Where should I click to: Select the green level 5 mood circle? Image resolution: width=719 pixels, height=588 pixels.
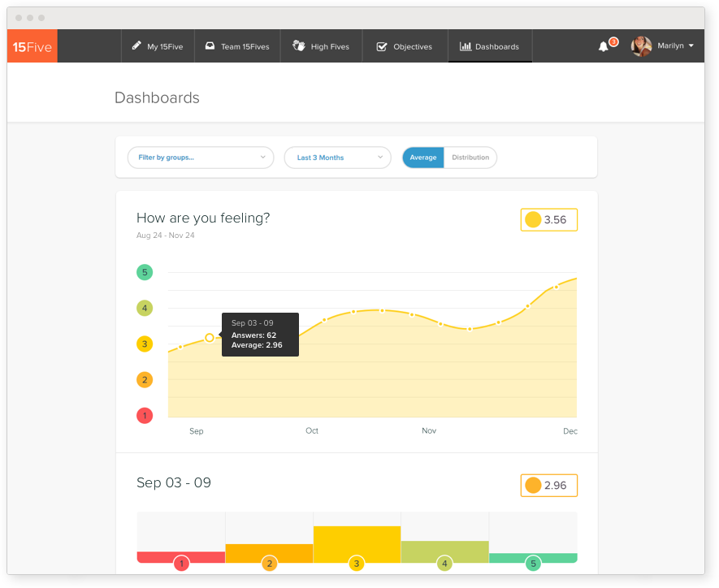pos(145,272)
